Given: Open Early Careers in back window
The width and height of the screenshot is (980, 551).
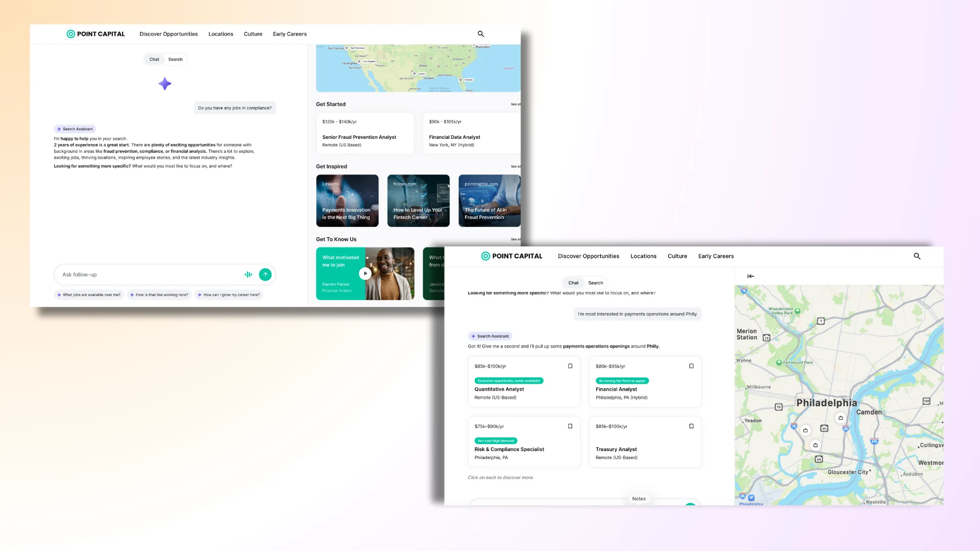Looking at the screenshot, I should pos(289,34).
